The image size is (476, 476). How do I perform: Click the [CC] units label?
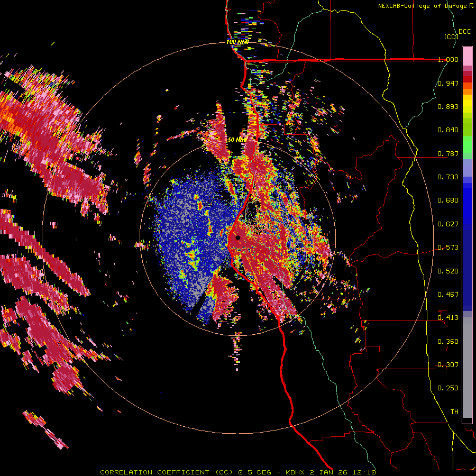(452, 36)
